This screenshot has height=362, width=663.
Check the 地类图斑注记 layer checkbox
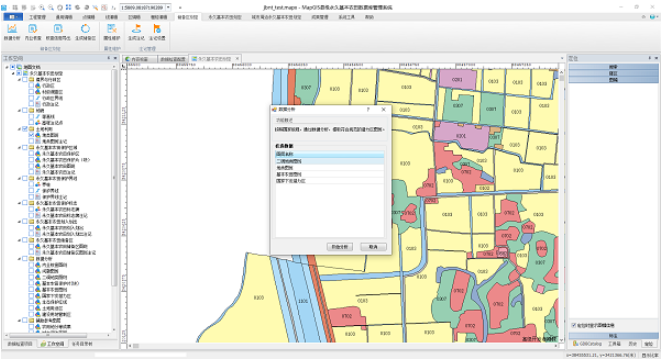(31, 141)
